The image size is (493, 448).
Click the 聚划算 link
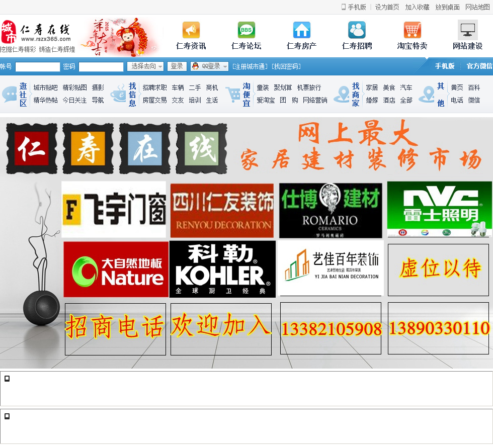click(x=283, y=87)
